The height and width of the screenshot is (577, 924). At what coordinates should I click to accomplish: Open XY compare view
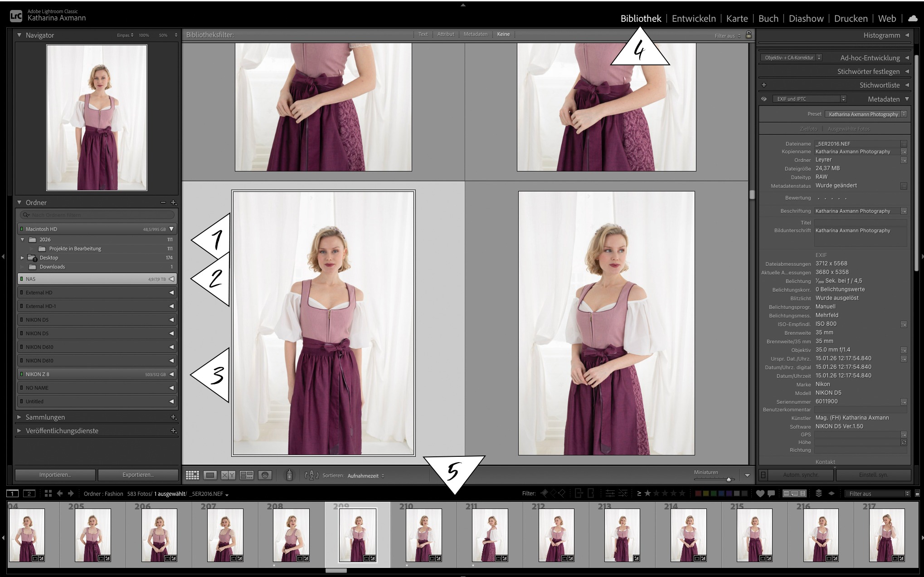pos(228,475)
